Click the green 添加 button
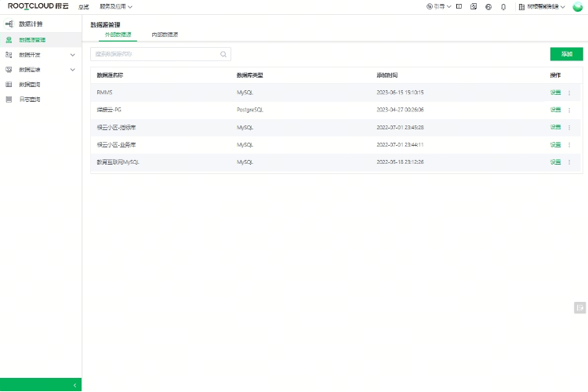588x392 pixels. 566,54
